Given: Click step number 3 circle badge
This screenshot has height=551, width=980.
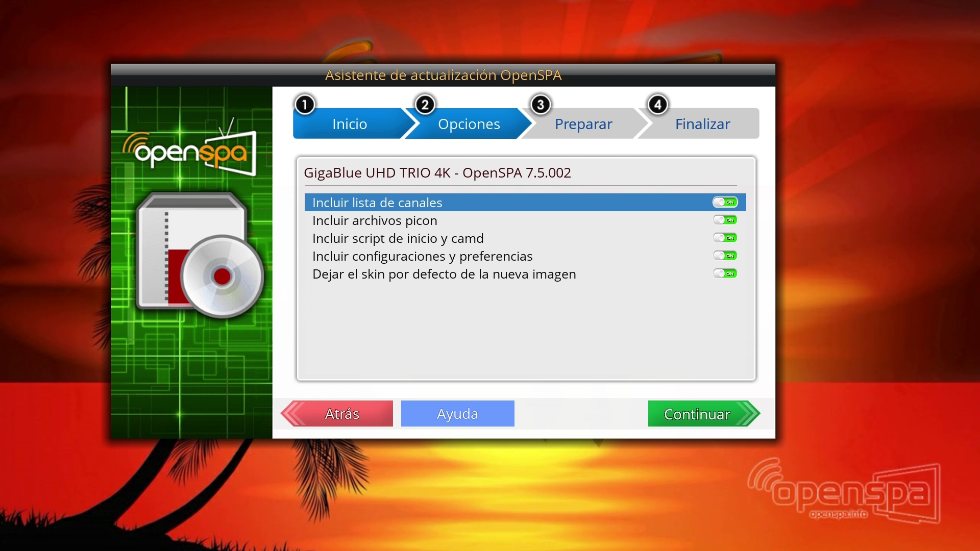Looking at the screenshot, I should tap(541, 105).
